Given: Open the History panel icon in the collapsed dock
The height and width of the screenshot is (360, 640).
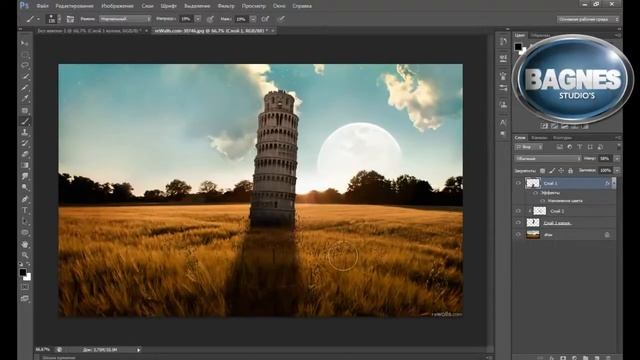Looking at the screenshot, I should 503,42.
